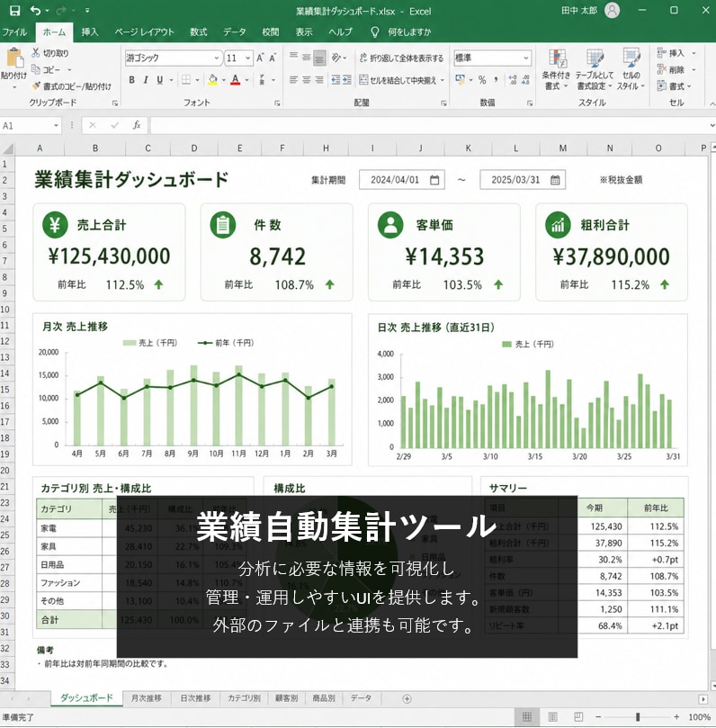Align text to the left
Screen dimensions: 716x728
coord(293,80)
